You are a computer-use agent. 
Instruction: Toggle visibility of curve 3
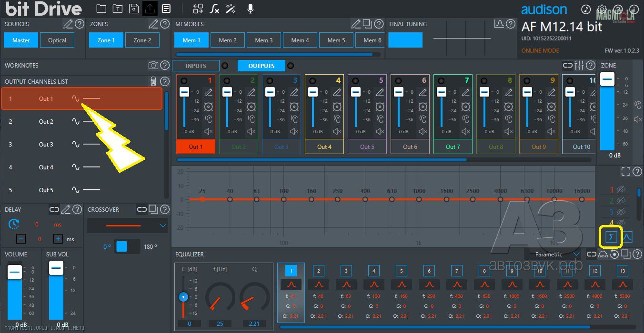pyautogui.click(x=621, y=212)
